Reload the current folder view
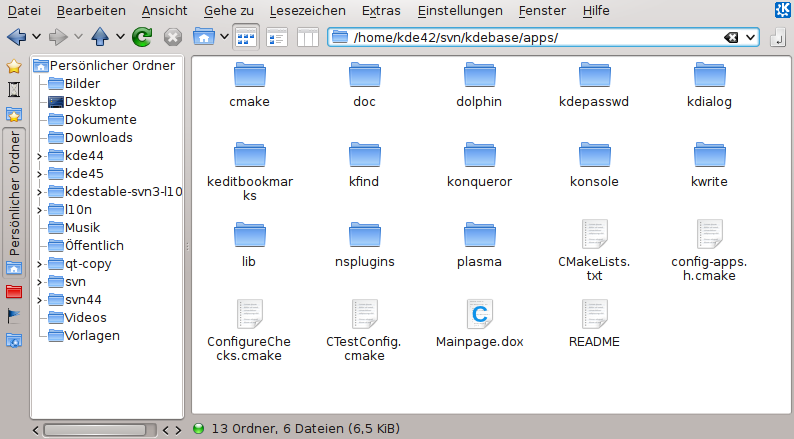Screen dimensions: 794x439 [x=142, y=38]
